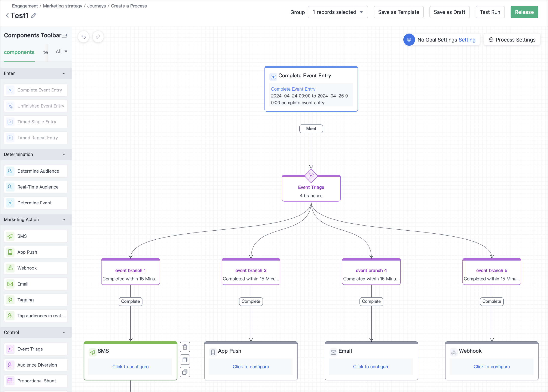This screenshot has width=548, height=392.
Task: Click the blue goal target icon
Action: (x=409, y=40)
